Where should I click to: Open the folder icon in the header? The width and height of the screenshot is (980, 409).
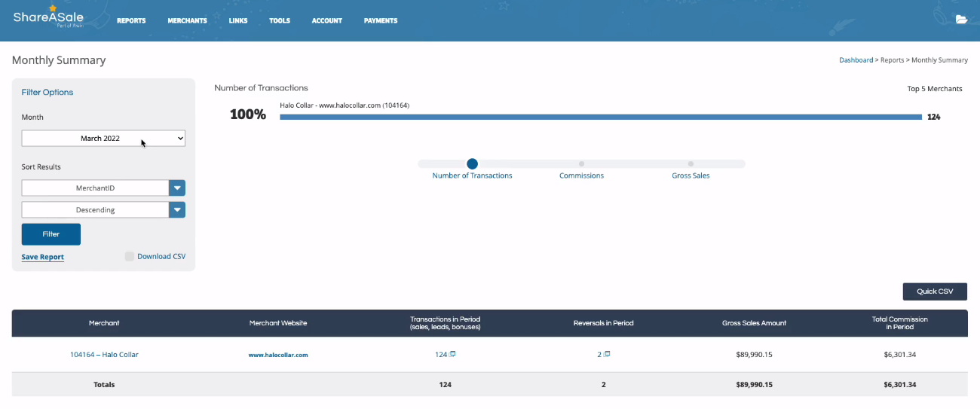click(x=961, y=20)
